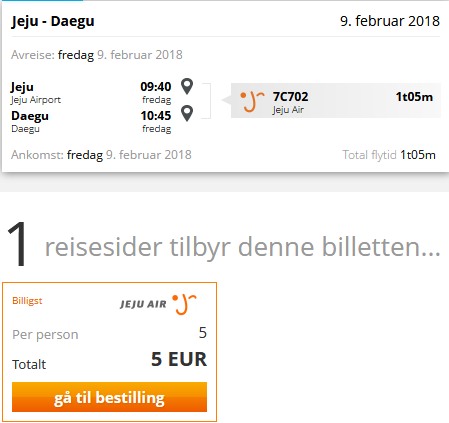Click the Billigst label on the offer card
The height and width of the screenshot is (423, 449).
click(27, 301)
